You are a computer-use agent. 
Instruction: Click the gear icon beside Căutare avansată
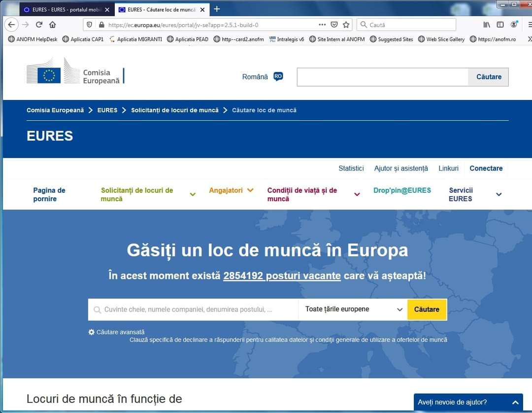[x=91, y=332]
